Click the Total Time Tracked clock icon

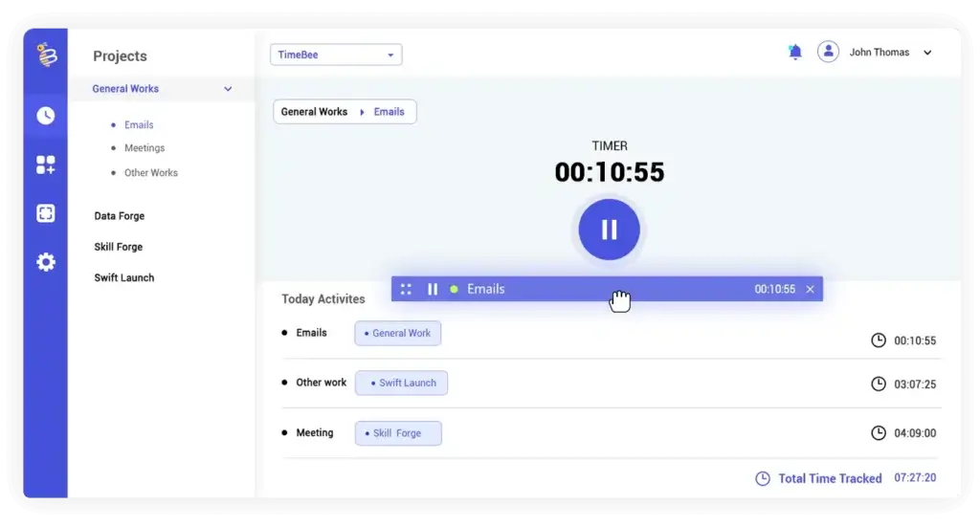[x=763, y=479]
